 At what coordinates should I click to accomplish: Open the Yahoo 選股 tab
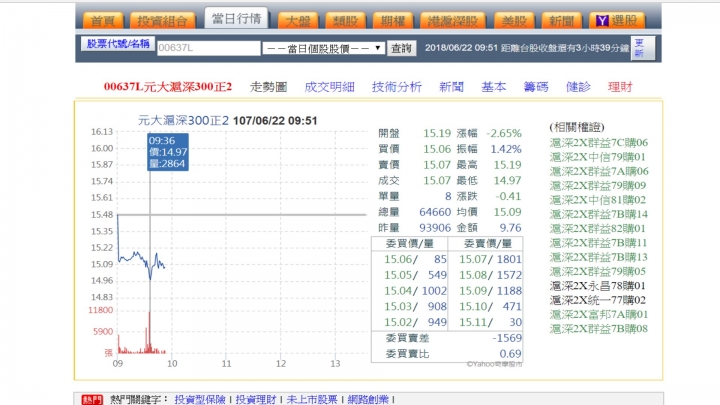(617, 21)
